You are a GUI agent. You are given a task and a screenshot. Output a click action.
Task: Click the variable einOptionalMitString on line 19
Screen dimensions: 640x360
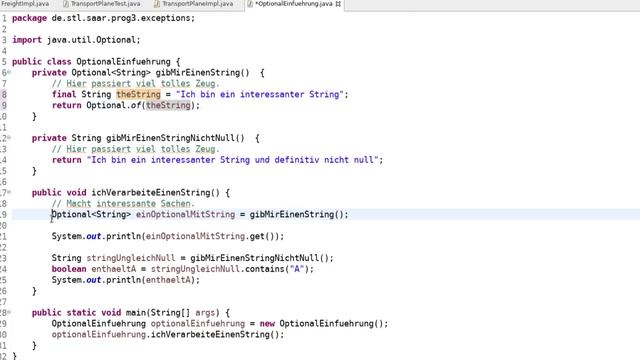click(185, 214)
